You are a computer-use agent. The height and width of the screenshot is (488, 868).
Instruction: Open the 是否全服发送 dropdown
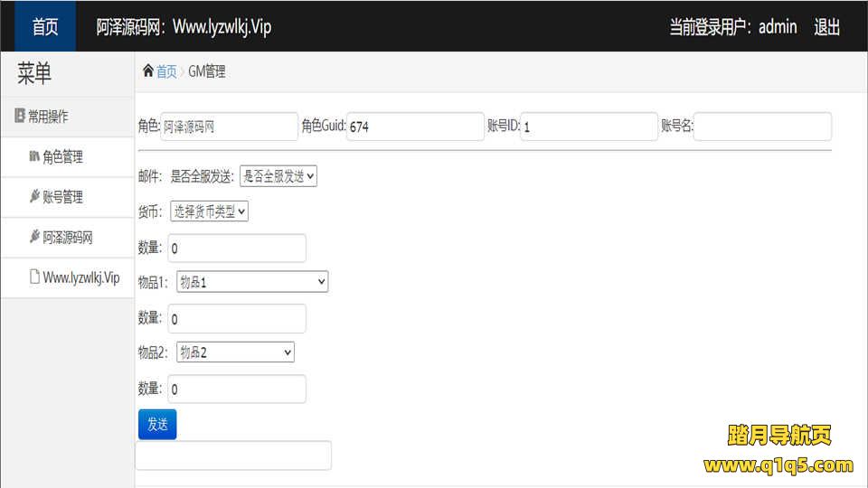click(x=278, y=176)
